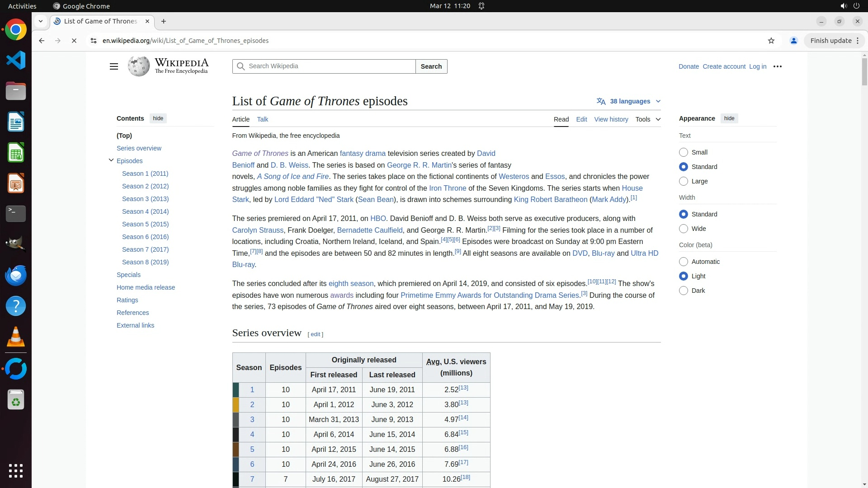This screenshot has width=868, height=488.
Task: Collapse Episodes section in contents
Action: [111, 160]
